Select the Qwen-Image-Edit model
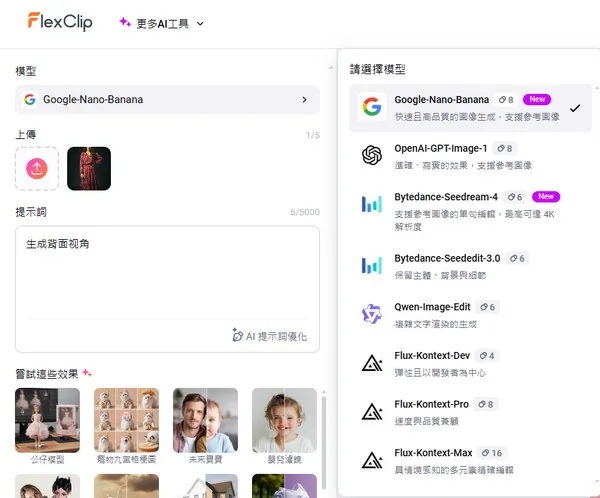This screenshot has width=600, height=498. click(x=470, y=315)
